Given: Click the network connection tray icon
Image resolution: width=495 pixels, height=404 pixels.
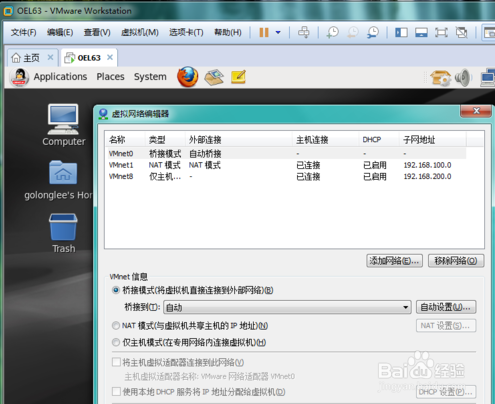Looking at the screenshot, I should pyautogui.click(x=488, y=78).
